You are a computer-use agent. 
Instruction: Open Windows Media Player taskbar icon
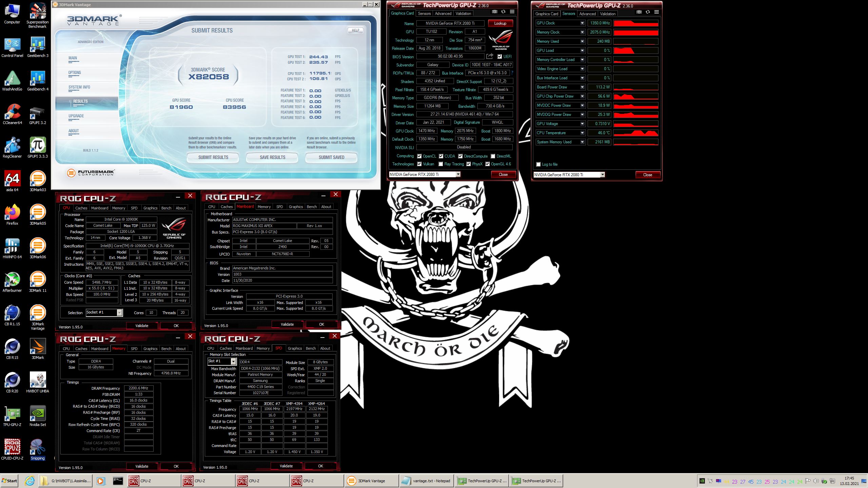(100, 481)
